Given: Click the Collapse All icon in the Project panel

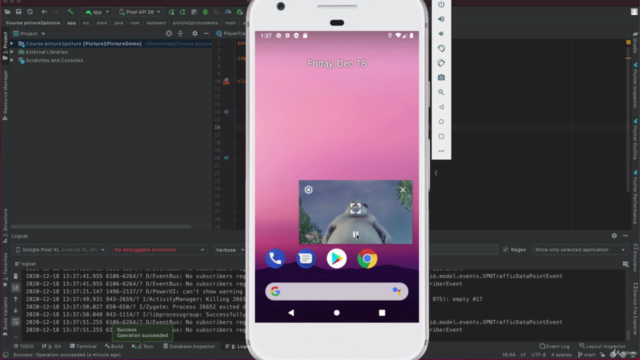Looking at the screenshot, I should [x=180, y=33].
